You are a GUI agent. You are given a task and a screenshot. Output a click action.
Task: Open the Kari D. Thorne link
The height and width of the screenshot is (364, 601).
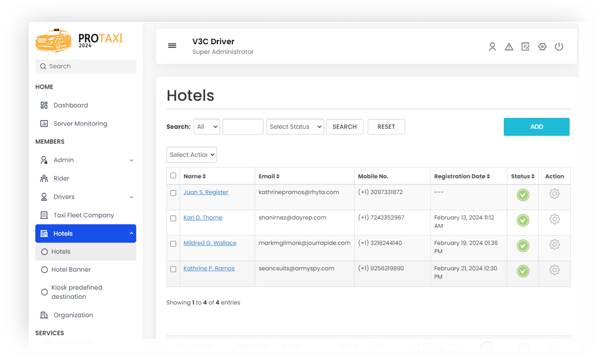pos(203,217)
